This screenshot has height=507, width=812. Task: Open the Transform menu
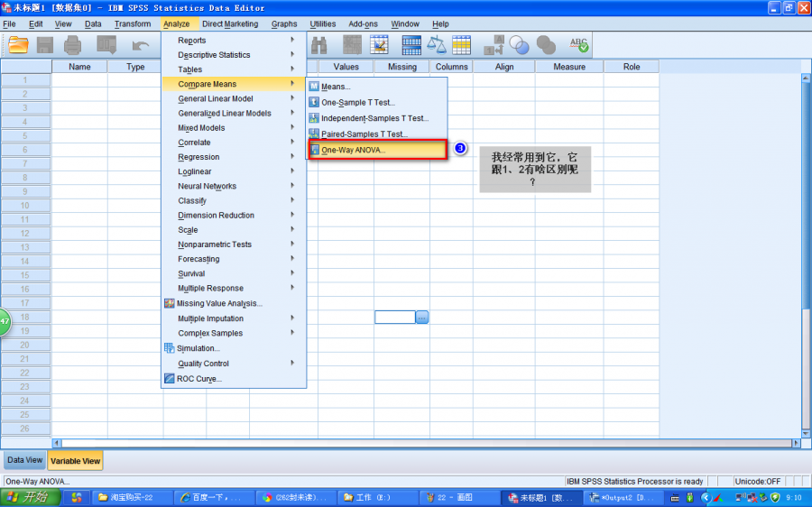pos(133,23)
